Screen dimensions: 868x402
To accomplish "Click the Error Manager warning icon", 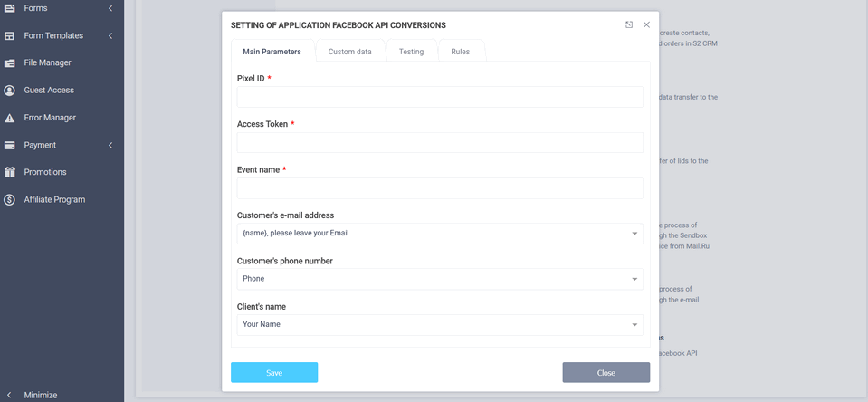I will click(x=9, y=118).
